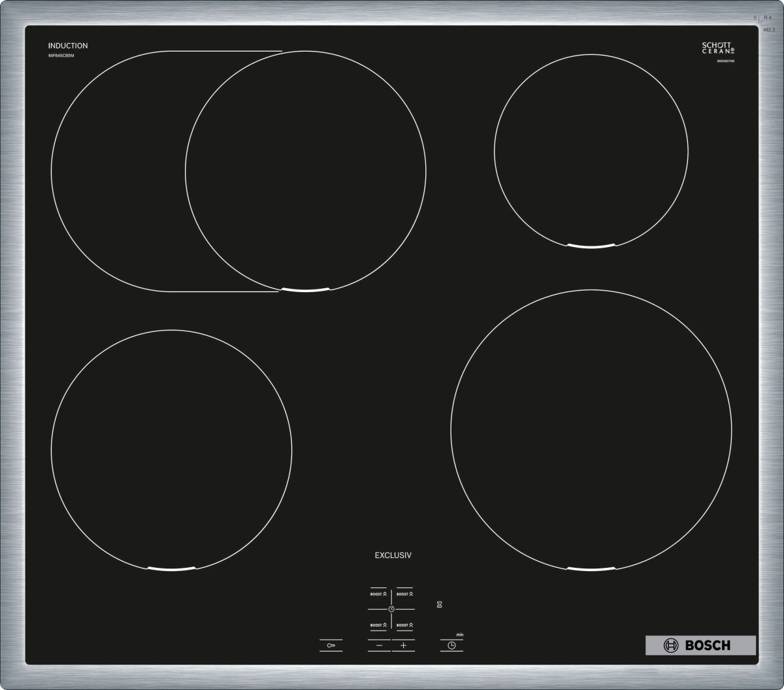Click the Bosch logo badge
This screenshot has width=784, height=690.
point(700,646)
